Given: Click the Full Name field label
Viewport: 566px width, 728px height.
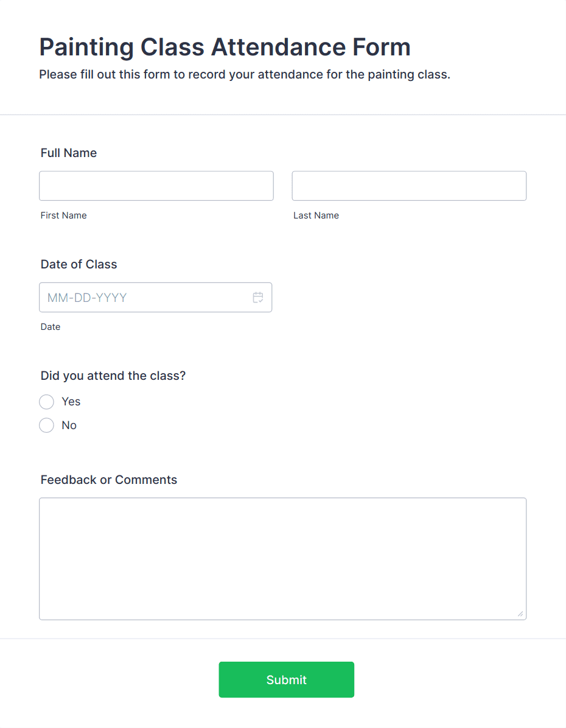Looking at the screenshot, I should (x=69, y=153).
